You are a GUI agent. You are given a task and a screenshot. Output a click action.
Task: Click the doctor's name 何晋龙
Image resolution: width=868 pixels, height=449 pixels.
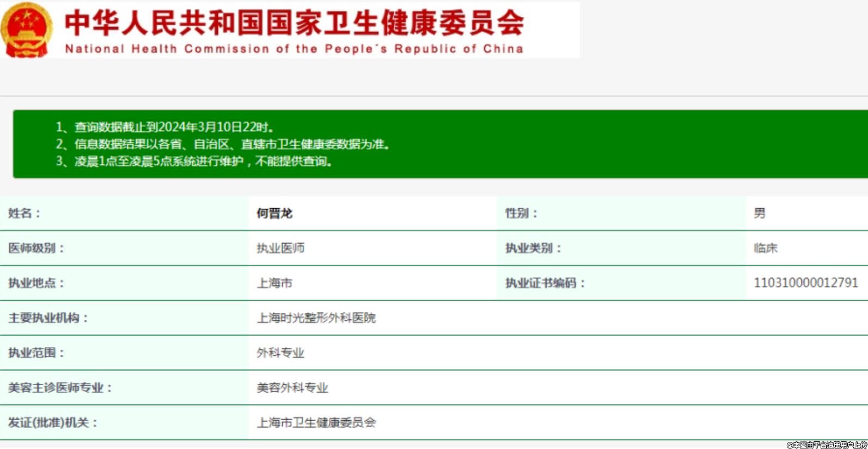(274, 213)
